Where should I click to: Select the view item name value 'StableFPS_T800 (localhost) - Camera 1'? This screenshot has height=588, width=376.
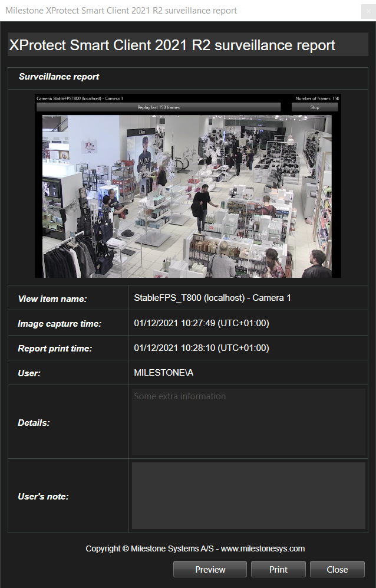pos(212,298)
